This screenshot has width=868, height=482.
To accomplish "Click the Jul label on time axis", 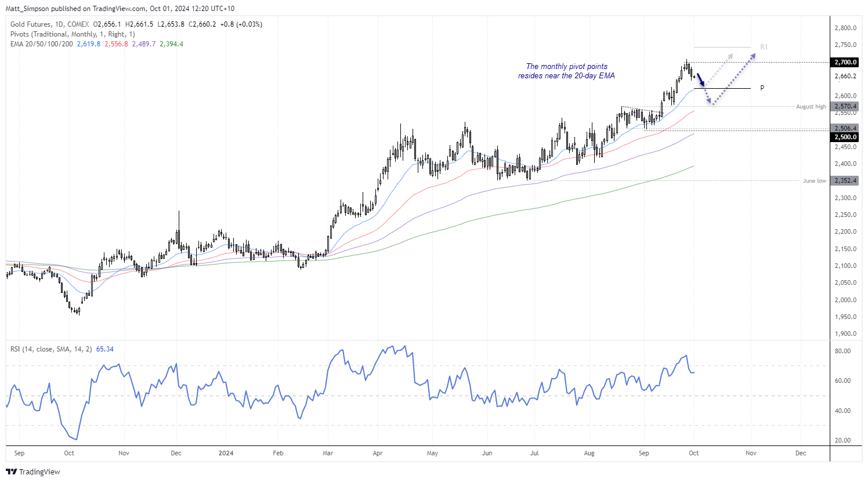I will pos(534,453).
